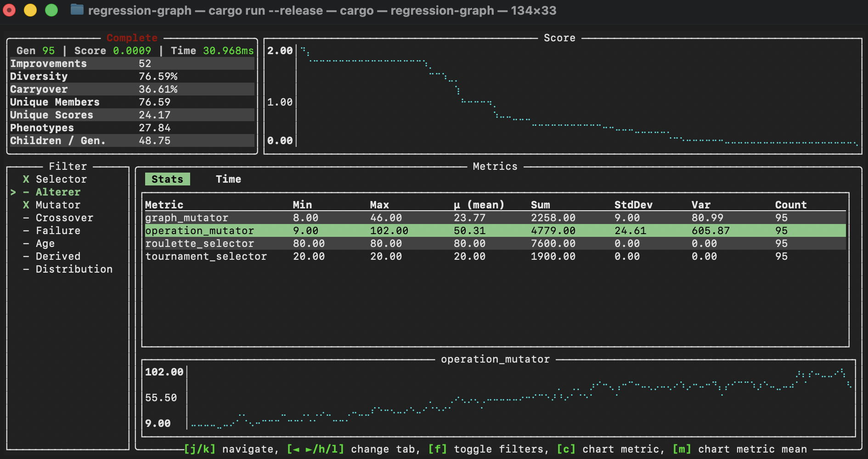
Task: Select the Stats tab
Action: pos(167,179)
